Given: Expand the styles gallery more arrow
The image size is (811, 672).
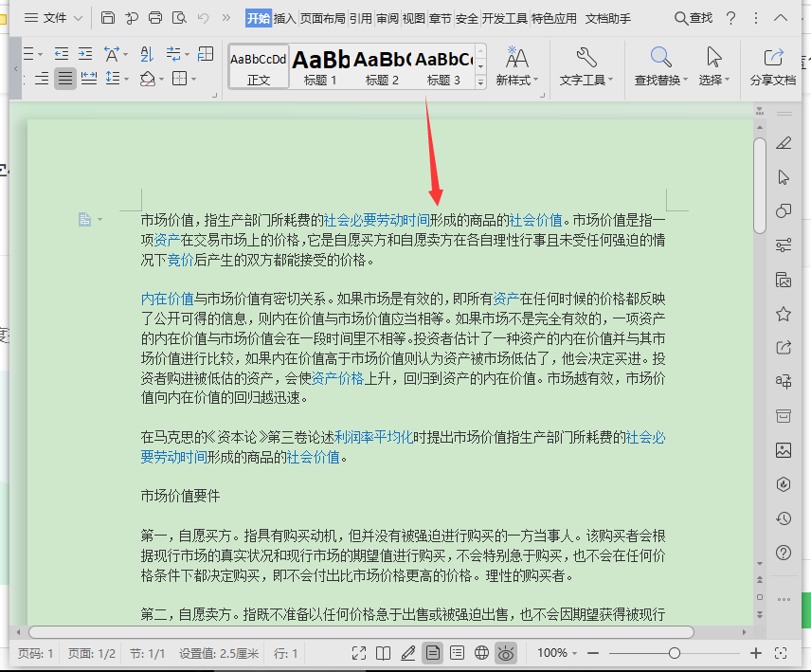Looking at the screenshot, I should tap(480, 82).
